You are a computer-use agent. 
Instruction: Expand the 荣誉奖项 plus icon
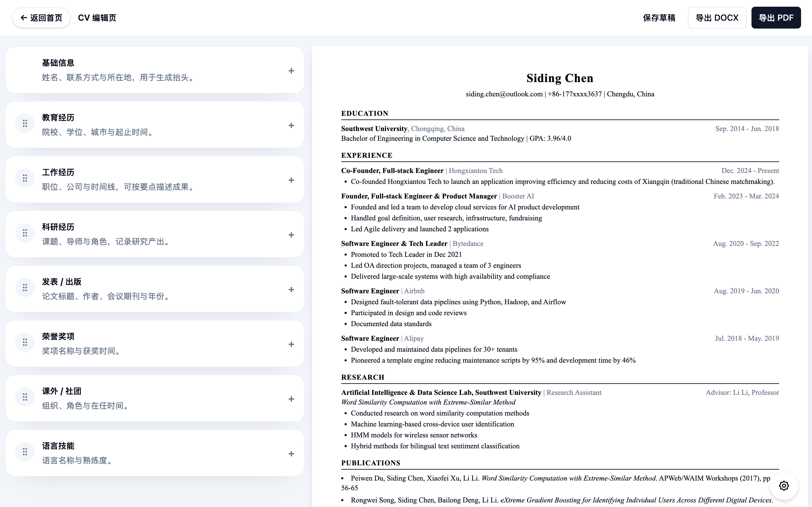pos(291,344)
